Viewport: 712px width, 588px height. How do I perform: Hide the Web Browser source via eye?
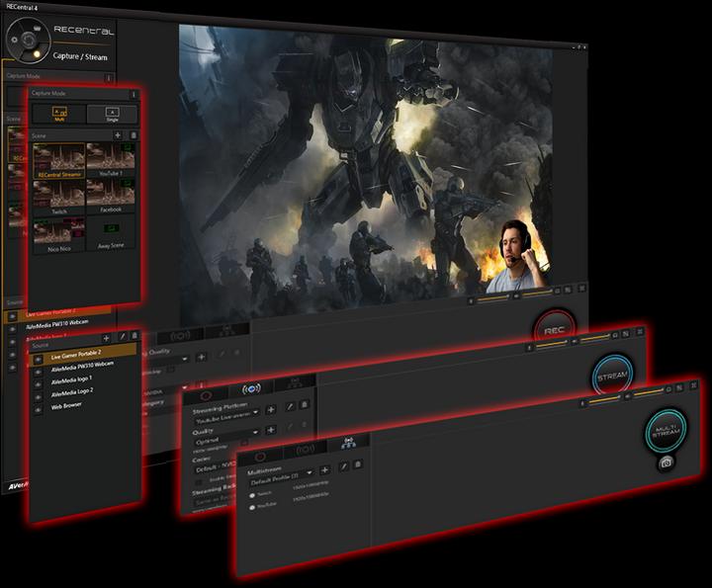tap(39, 409)
